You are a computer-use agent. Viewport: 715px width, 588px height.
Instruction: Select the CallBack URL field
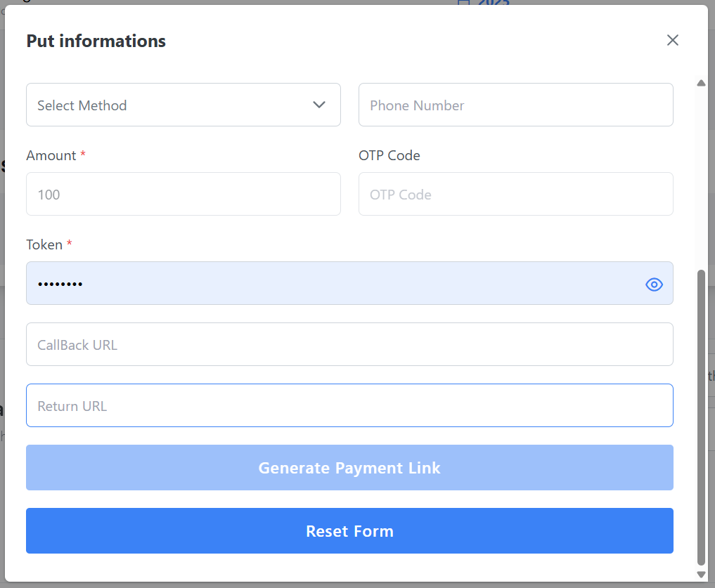(x=349, y=344)
